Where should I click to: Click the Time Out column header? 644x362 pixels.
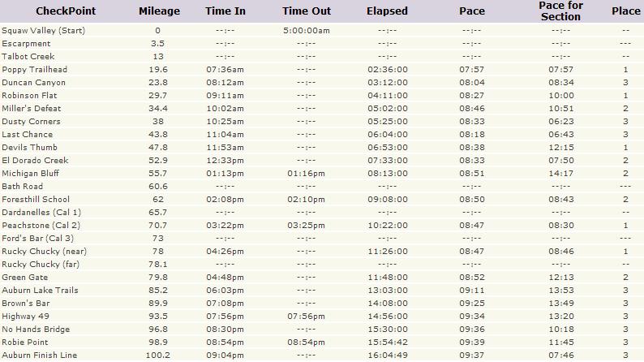click(306, 11)
